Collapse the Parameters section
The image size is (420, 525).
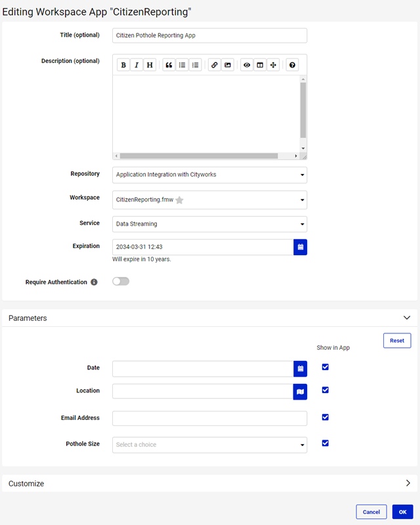[x=407, y=318]
